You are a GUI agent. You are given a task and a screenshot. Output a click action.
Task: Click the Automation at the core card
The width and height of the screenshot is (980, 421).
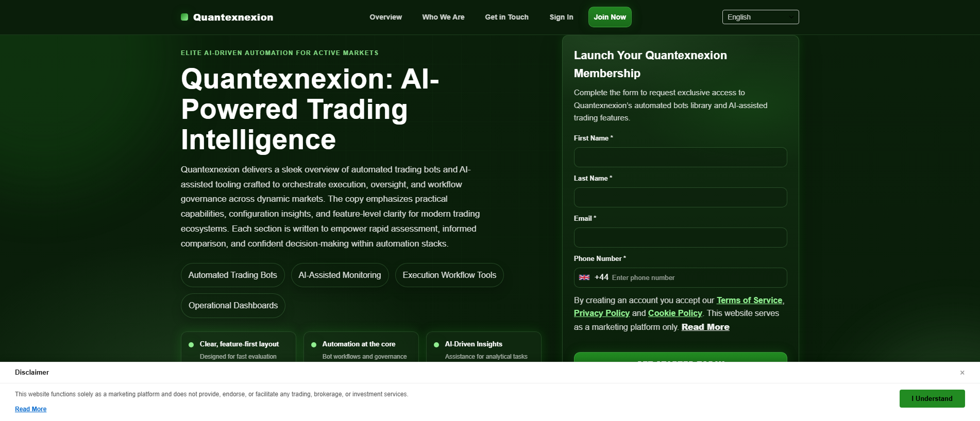tap(361, 347)
